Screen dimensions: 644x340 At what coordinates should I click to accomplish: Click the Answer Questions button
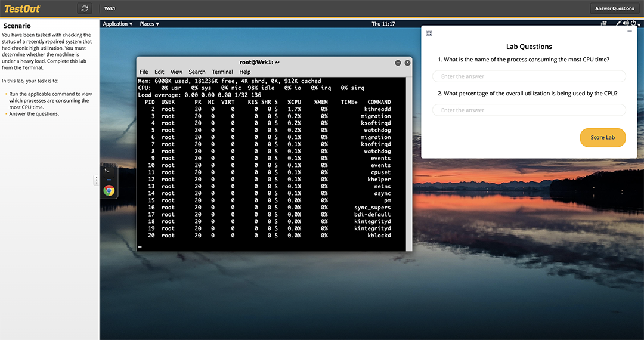point(614,8)
